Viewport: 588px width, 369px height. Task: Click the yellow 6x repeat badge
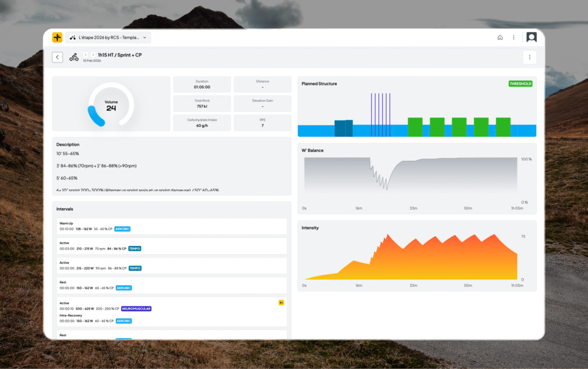[x=281, y=302]
